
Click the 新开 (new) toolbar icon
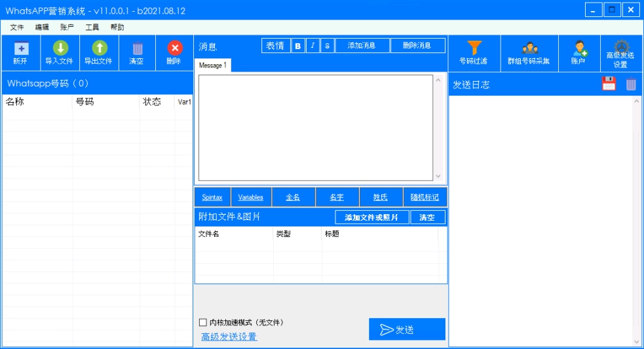[21, 49]
